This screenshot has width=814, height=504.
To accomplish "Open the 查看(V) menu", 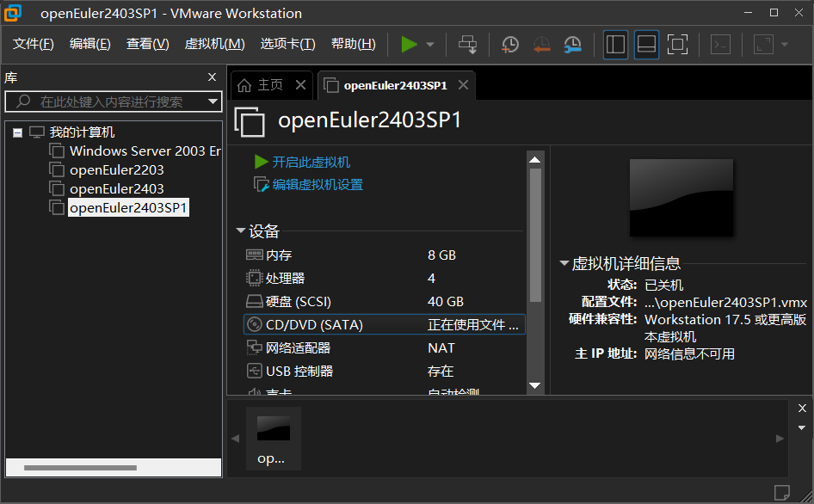I will pos(147,44).
